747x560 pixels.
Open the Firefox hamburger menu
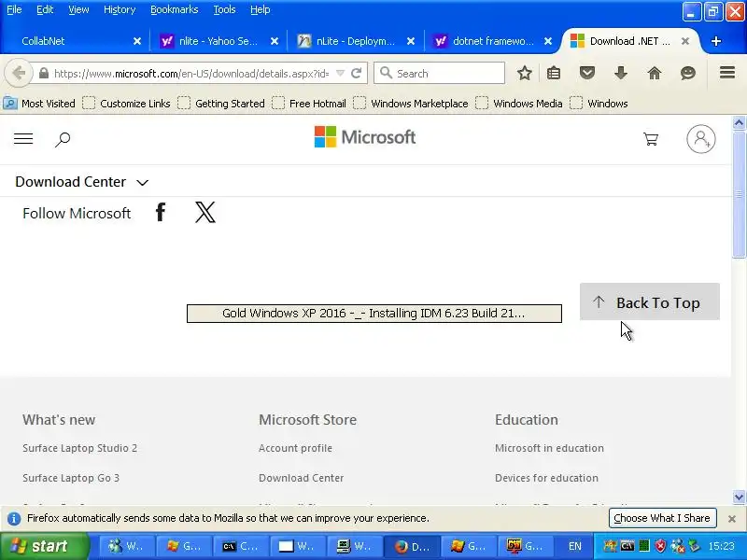coord(727,73)
